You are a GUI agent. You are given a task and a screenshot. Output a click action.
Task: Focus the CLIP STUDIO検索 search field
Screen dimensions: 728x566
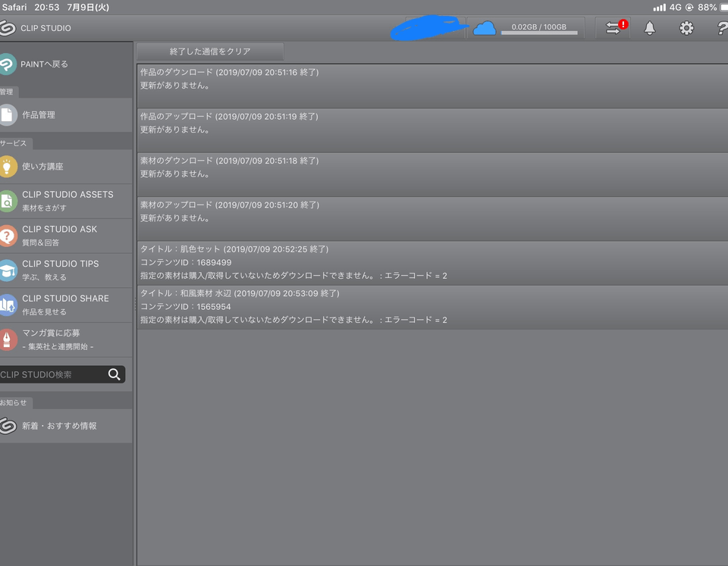coord(52,374)
